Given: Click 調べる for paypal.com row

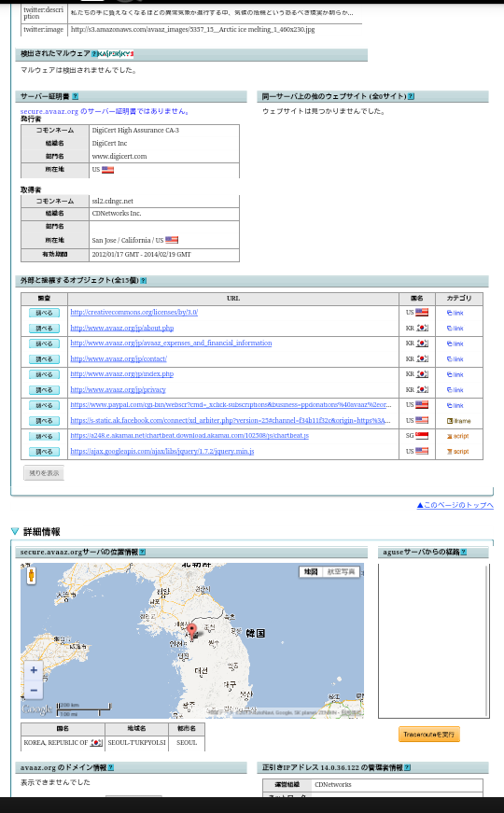Looking at the screenshot, I should pos(44,405).
